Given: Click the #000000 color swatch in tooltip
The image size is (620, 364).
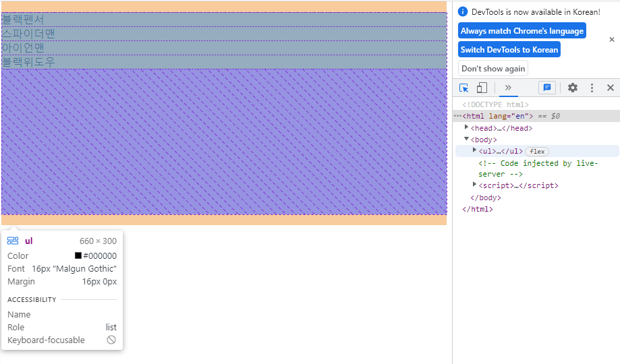Looking at the screenshot, I should [x=78, y=255].
